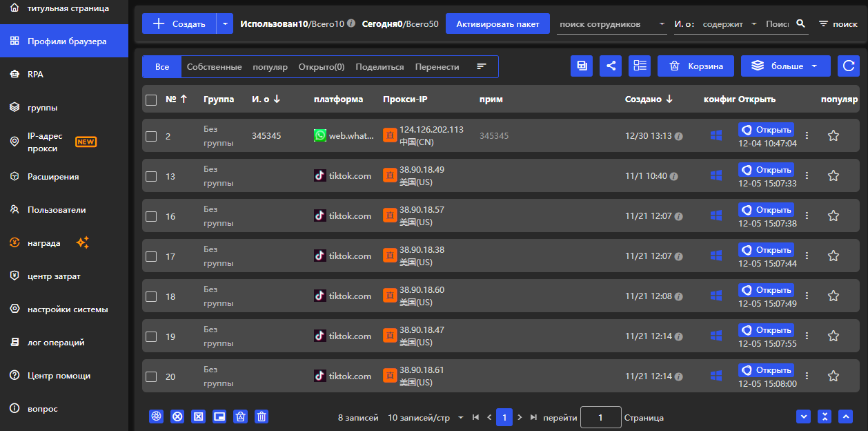Open лог операций in the sidebar
868x431 pixels.
(64, 343)
